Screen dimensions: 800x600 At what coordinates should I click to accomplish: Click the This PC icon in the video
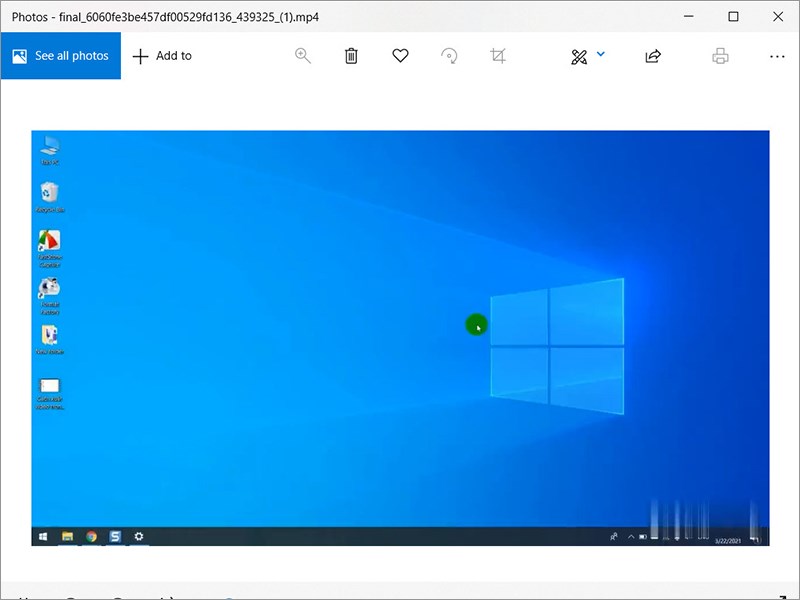click(x=49, y=146)
